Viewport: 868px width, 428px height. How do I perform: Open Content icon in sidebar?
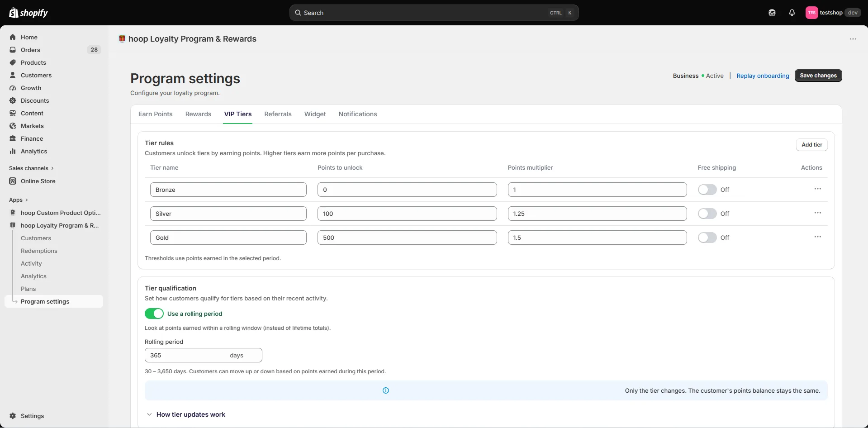coord(13,113)
